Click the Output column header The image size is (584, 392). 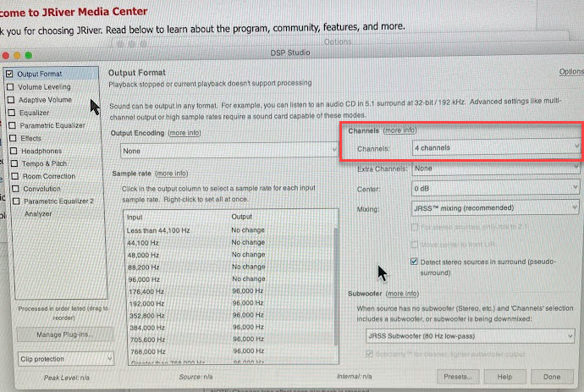pyautogui.click(x=242, y=217)
